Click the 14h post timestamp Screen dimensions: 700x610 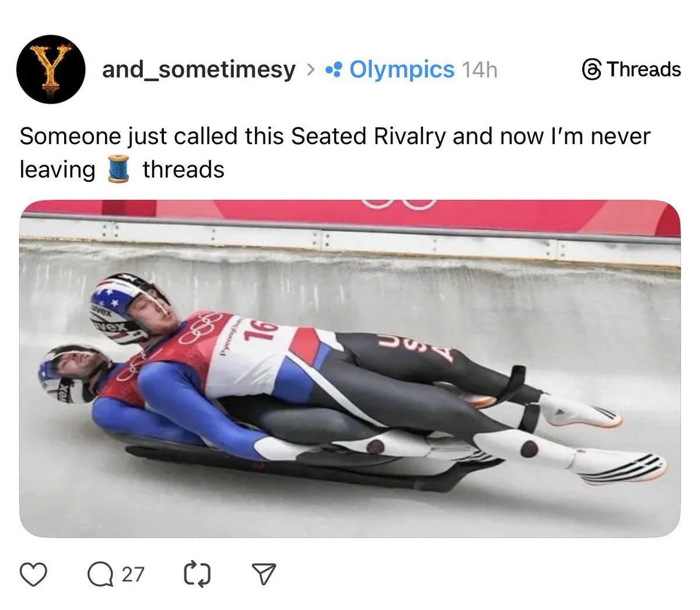point(480,70)
